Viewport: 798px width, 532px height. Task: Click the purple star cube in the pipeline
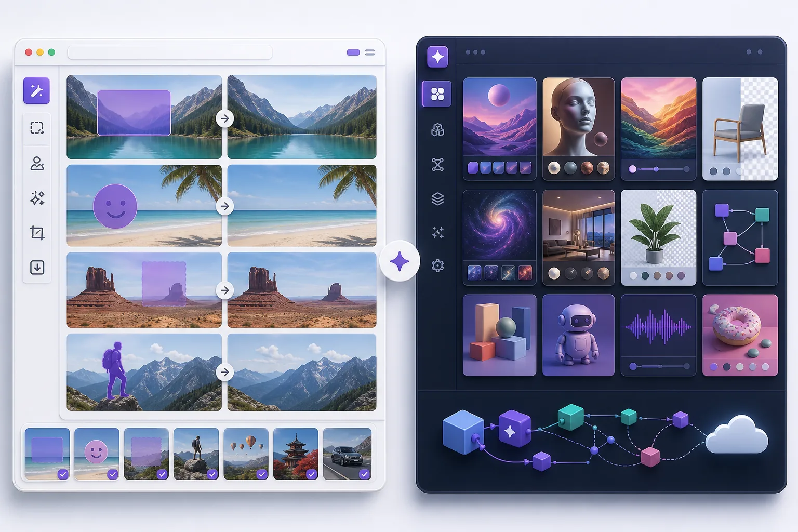pyautogui.click(x=514, y=429)
